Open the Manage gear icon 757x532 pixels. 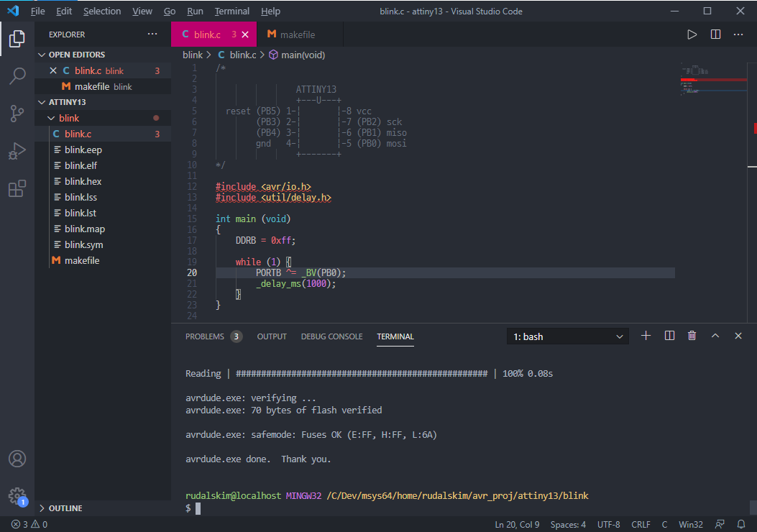point(17,496)
